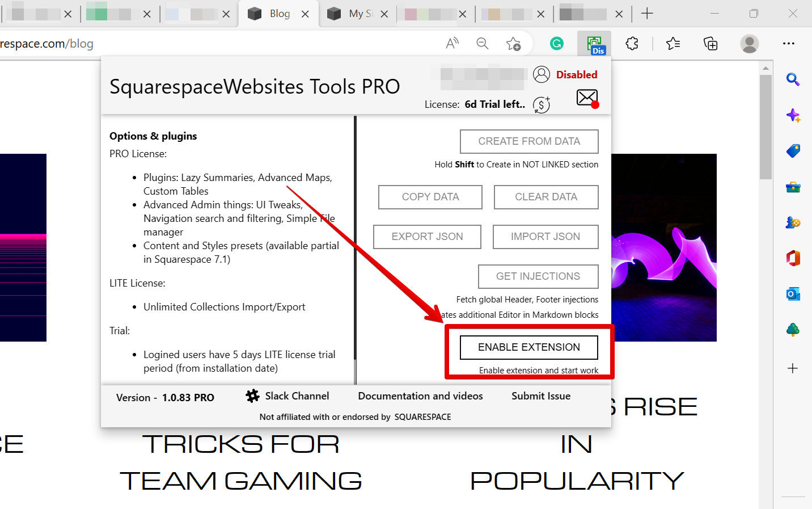The width and height of the screenshot is (812, 509).
Task: Click the Copy Data button
Action: click(x=430, y=197)
